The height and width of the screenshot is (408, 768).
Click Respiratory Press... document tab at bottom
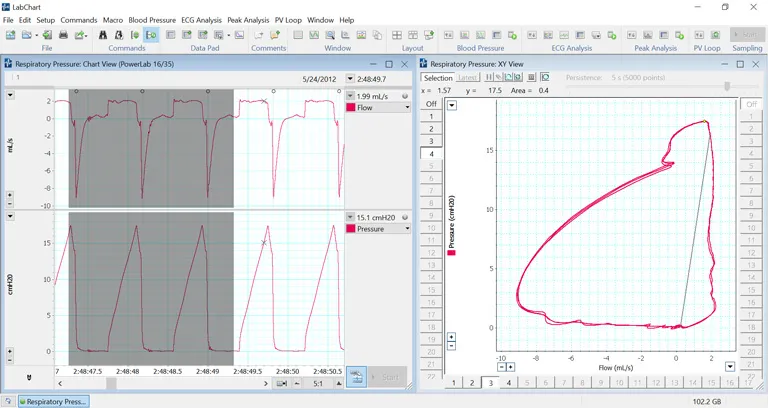coord(53,402)
